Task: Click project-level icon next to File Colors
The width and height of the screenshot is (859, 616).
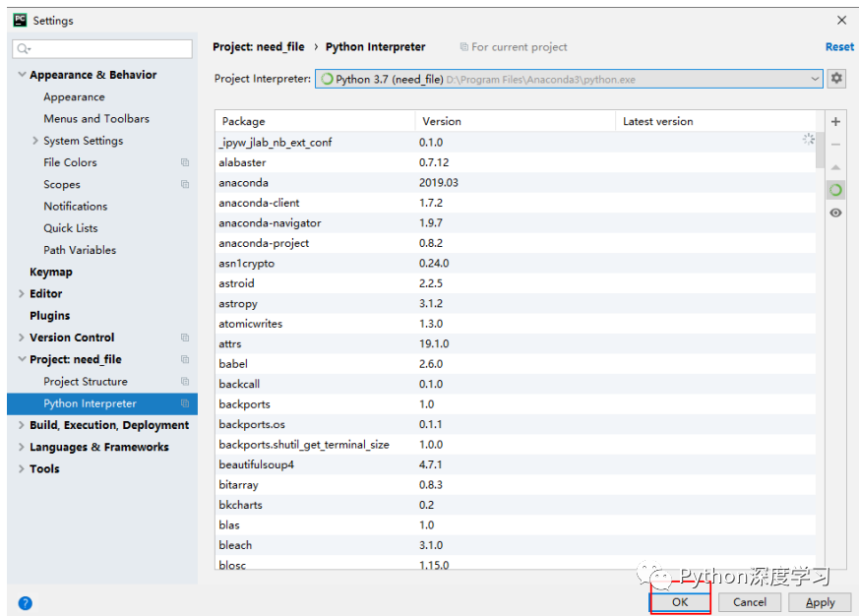Action: (x=185, y=162)
